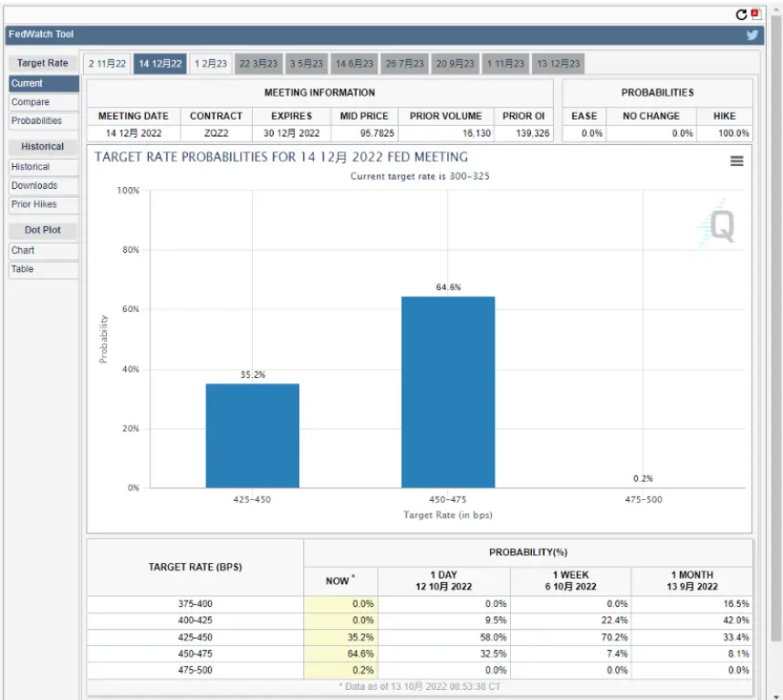The height and width of the screenshot is (700, 783).
Task: Click the NOW value 35.2%
Action: [360, 637]
